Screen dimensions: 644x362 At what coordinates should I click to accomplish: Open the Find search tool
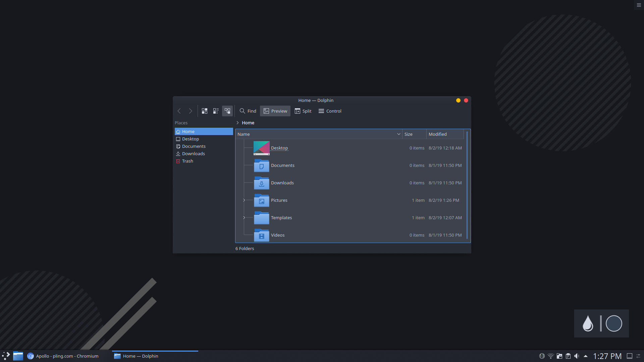point(248,111)
